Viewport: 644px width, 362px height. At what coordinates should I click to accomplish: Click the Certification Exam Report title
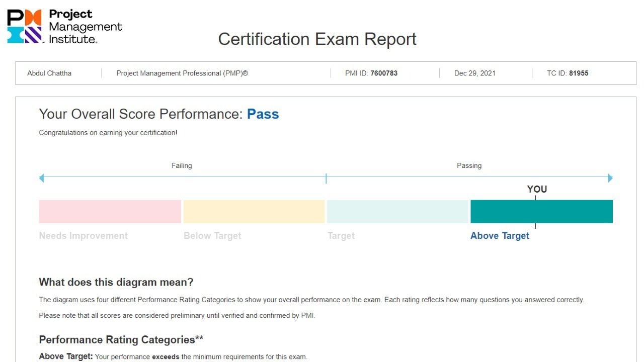pos(317,39)
